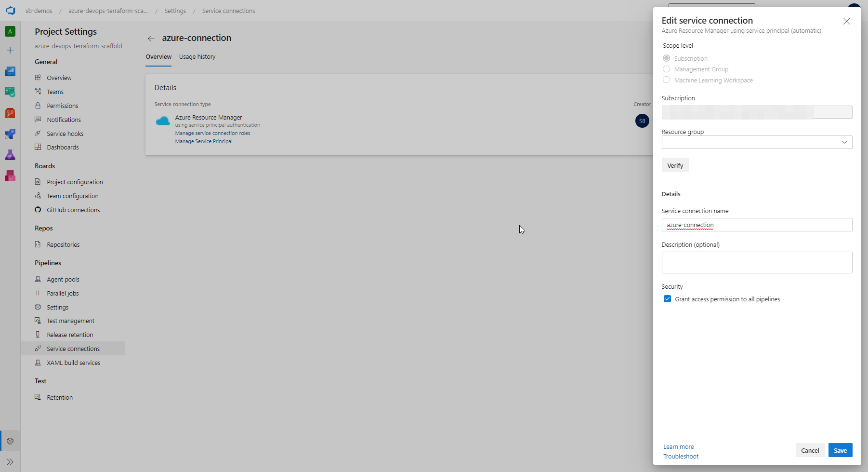The width and height of the screenshot is (868, 472).
Task: Open Pipelines hub icon in left rail
Action: coord(10,134)
